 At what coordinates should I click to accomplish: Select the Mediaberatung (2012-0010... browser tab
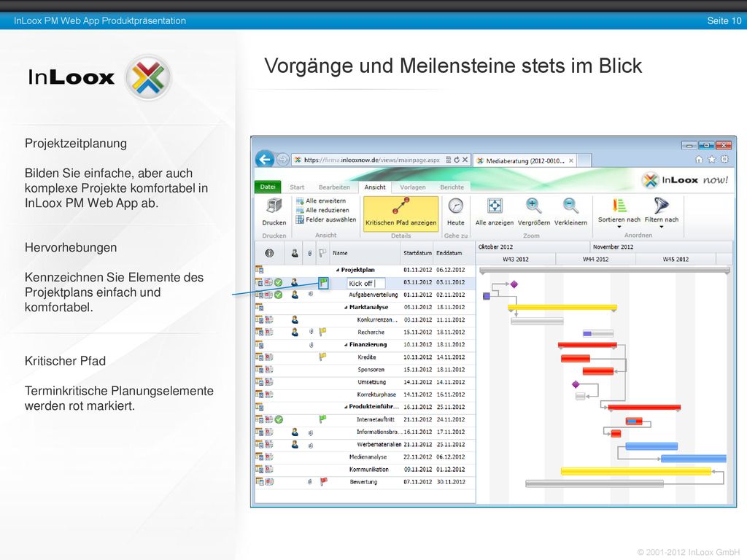(525, 161)
